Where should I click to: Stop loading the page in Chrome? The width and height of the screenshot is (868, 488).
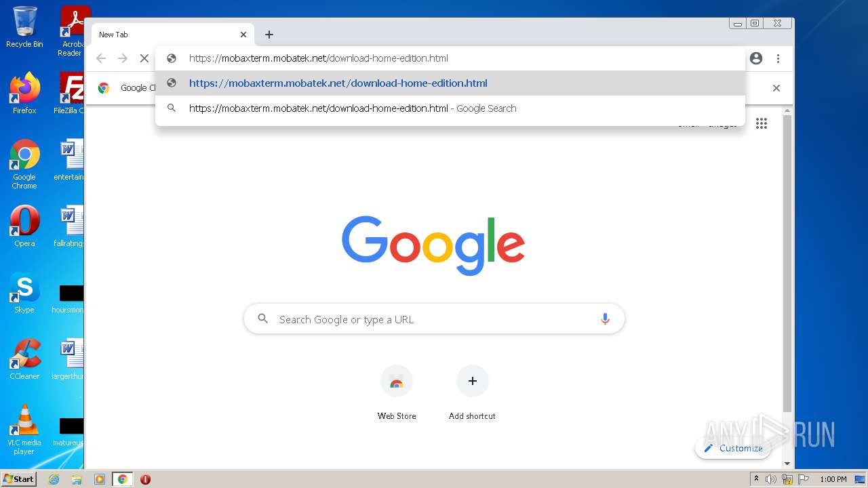coord(144,58)
